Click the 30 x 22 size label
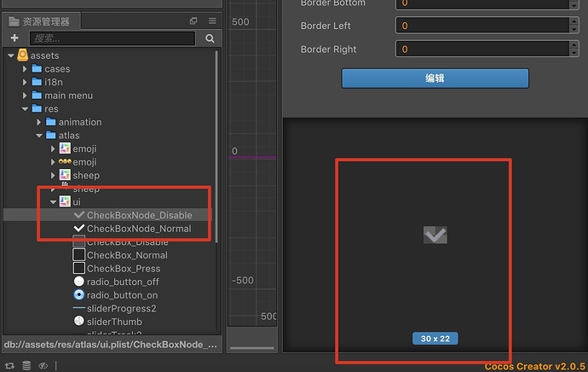Viewport: 588px width, 372px height. pyautogui.click(x=435, y=339)
